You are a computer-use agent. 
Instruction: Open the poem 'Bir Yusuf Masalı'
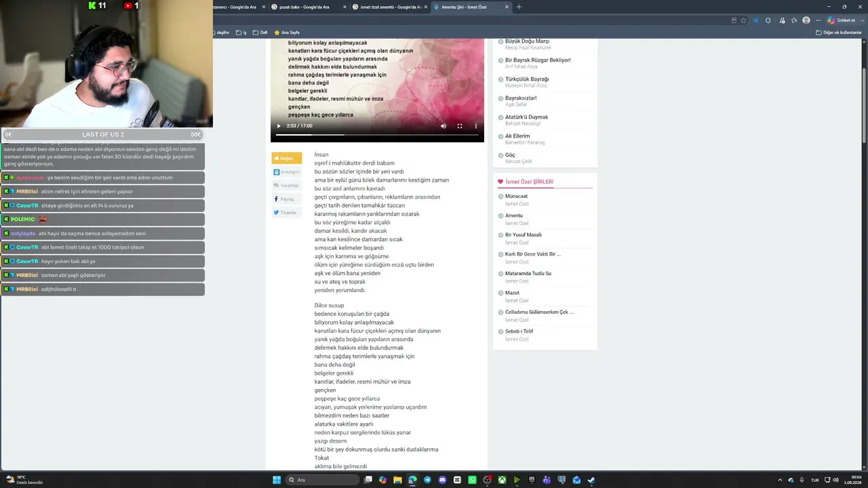click(x=524, y=235)
